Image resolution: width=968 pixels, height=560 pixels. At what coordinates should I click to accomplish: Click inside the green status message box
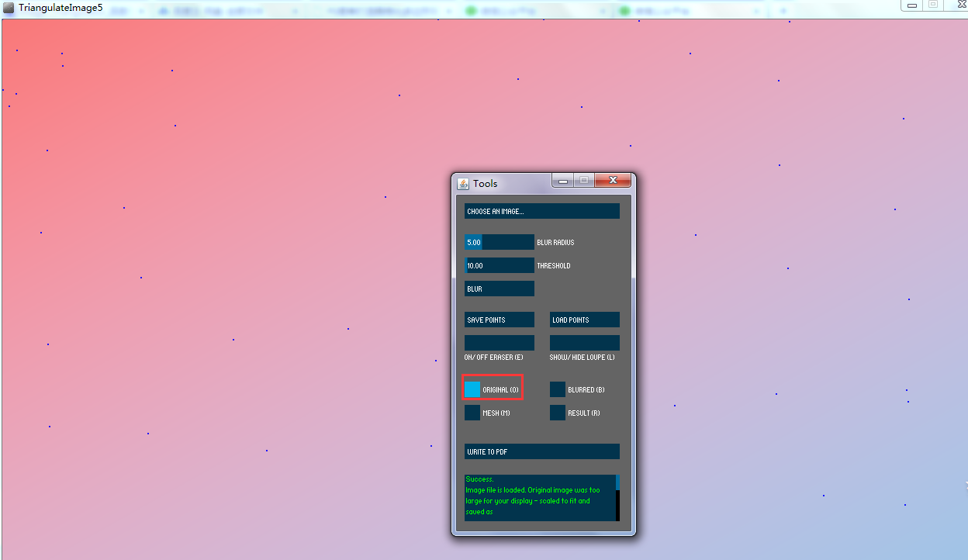pos(539,498)
